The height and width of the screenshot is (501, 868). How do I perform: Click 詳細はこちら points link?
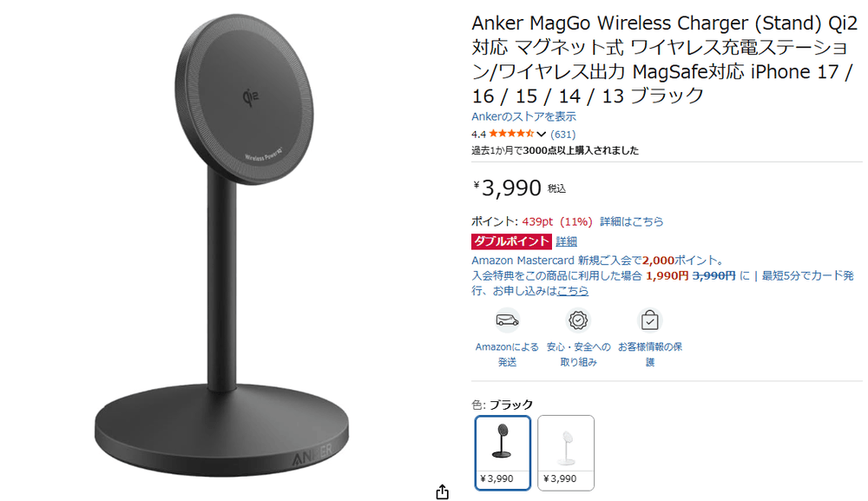pos(632,221)
